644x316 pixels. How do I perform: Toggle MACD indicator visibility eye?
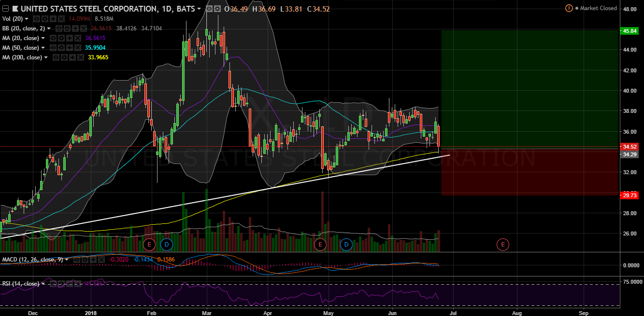(x=77, y=260)
